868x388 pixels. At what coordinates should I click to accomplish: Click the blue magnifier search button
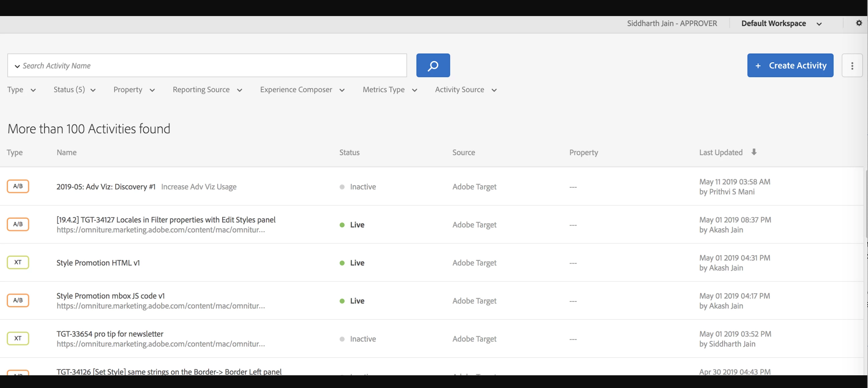click(x=433, y=65)
